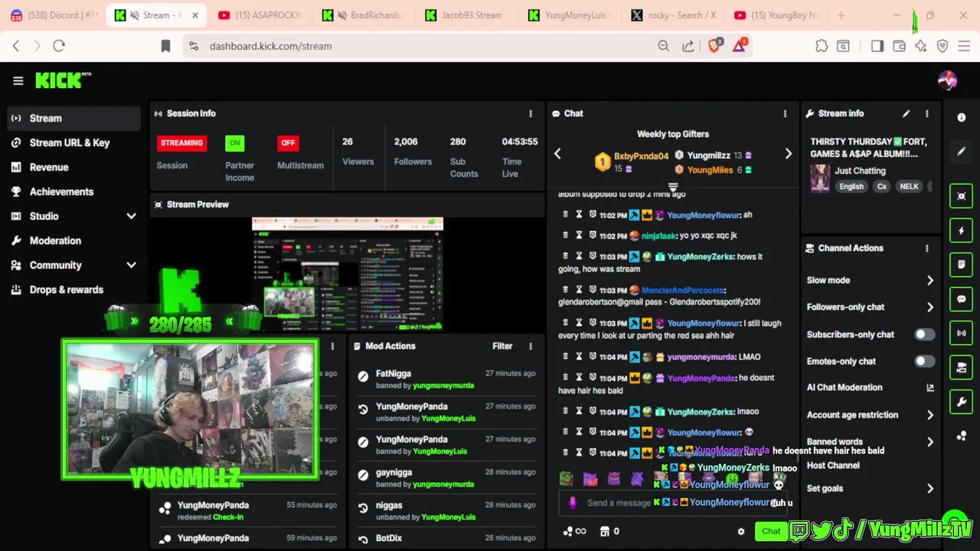
Task: Open Filter in Mod Actions
Action: coord(502,346)
